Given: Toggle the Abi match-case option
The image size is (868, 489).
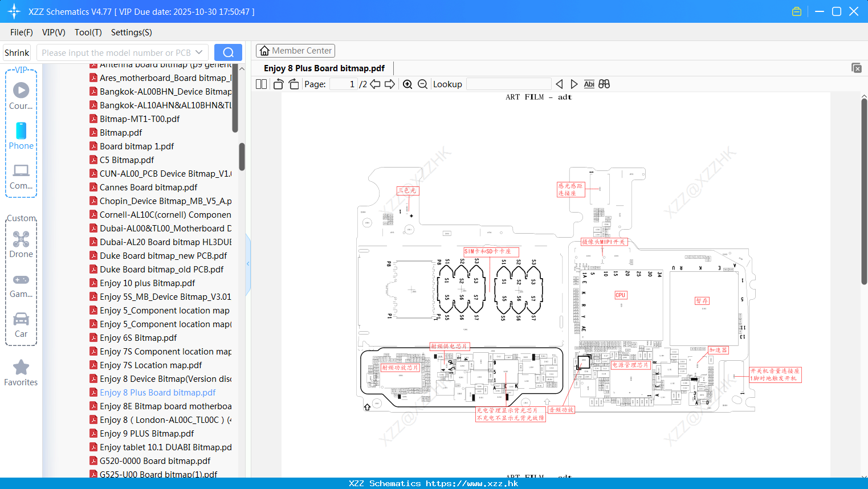Looking at the screenshot, I should [589, 84].
